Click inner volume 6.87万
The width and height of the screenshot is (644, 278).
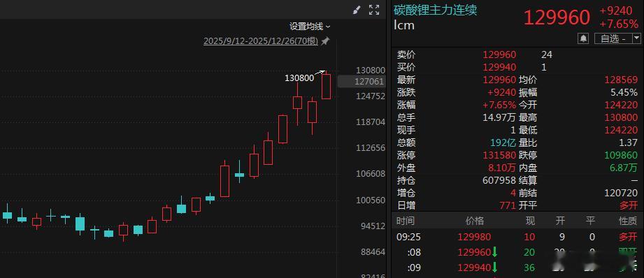point(624,168)
